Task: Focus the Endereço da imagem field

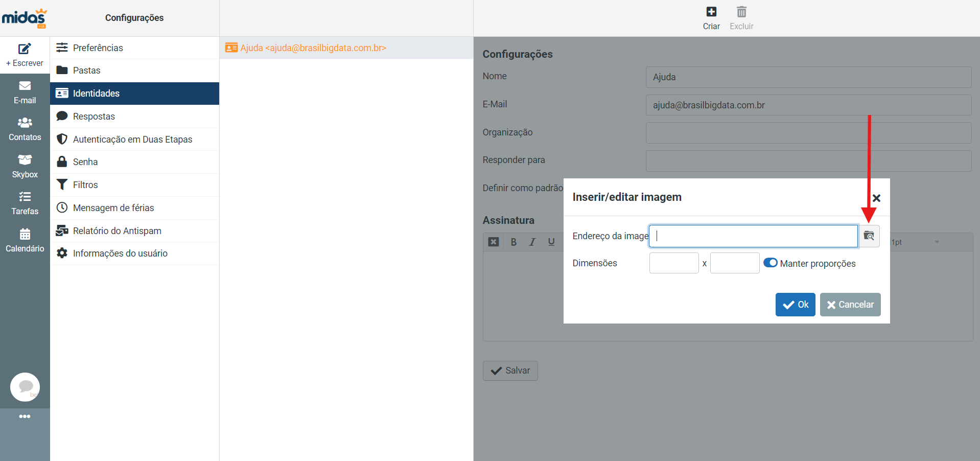Action: point(753,236)
